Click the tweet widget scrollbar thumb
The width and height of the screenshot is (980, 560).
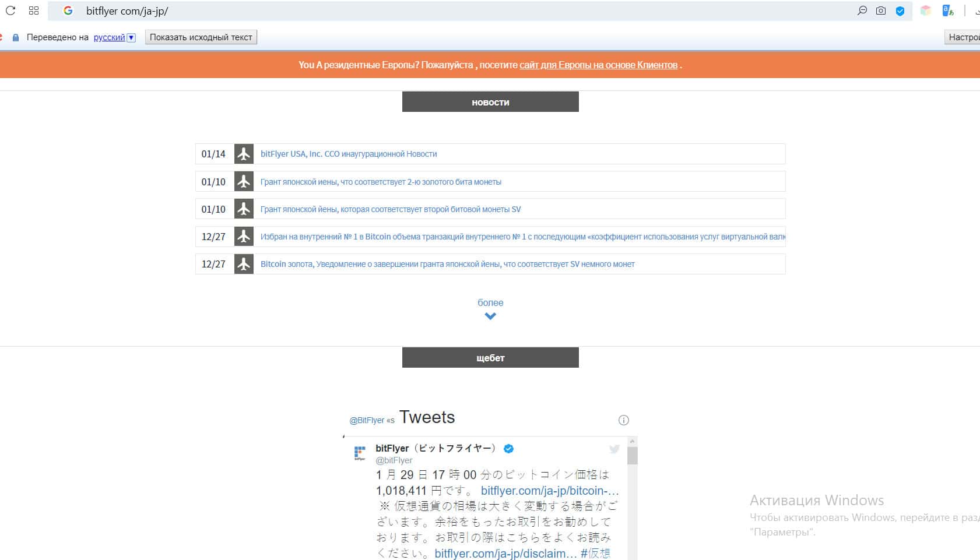tap(633, 456)
